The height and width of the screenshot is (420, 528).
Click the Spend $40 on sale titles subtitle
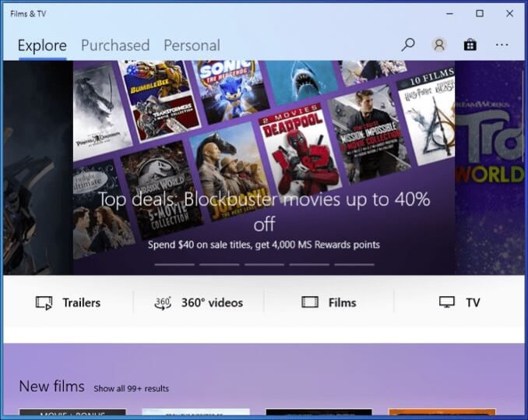pyautogui.click(x=264, y=245)
